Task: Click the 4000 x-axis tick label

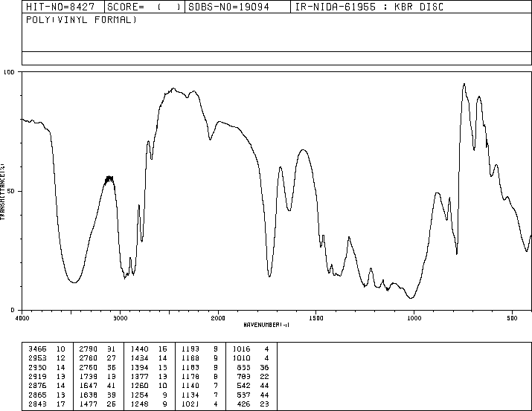Action: [22, 318]
